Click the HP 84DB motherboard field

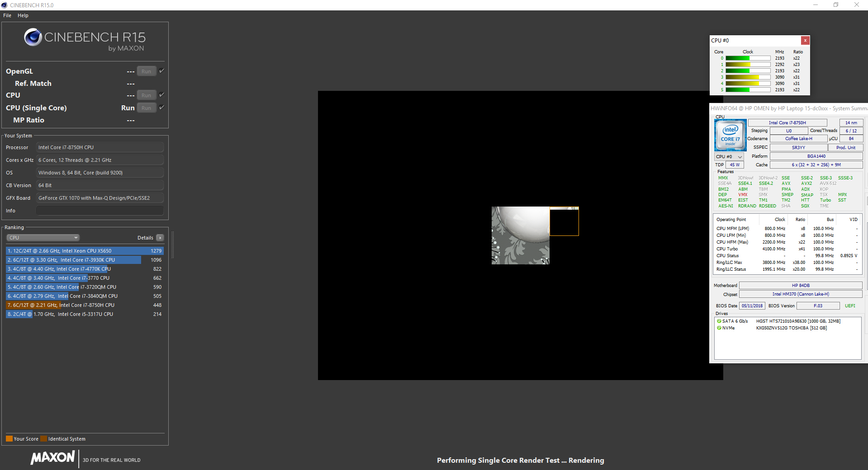(x=801, y=286)
